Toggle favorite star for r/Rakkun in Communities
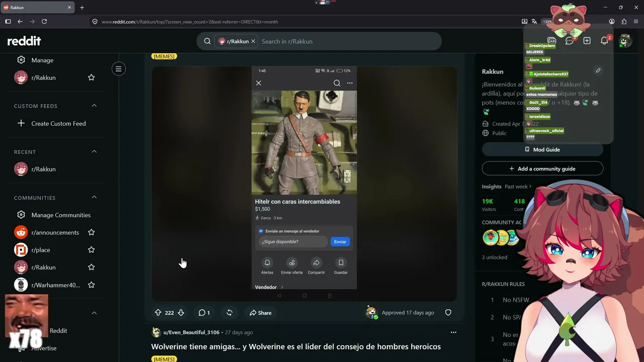The height and width of the screenshot is (362, 644). [x=92, y=267]
